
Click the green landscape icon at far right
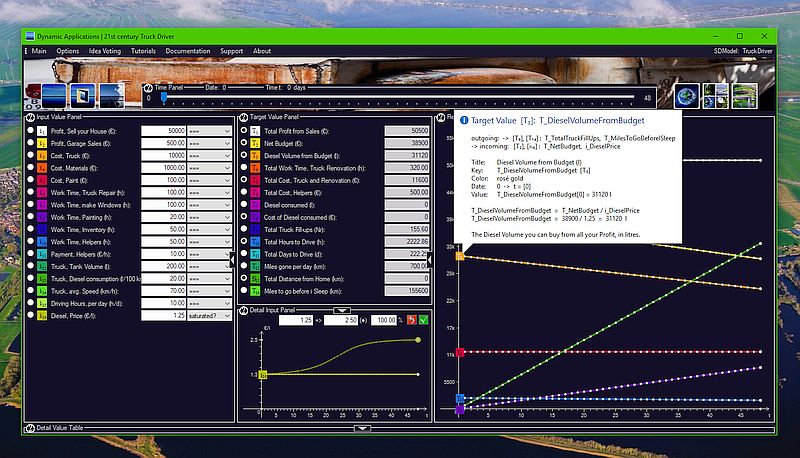(x=744, y=95)
